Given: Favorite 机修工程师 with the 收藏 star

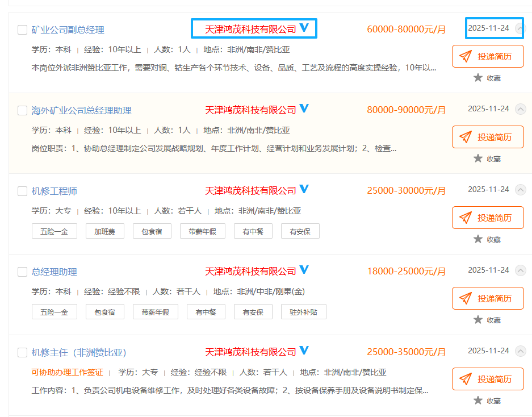Looking at the screenshot, I should coord(487,239).
